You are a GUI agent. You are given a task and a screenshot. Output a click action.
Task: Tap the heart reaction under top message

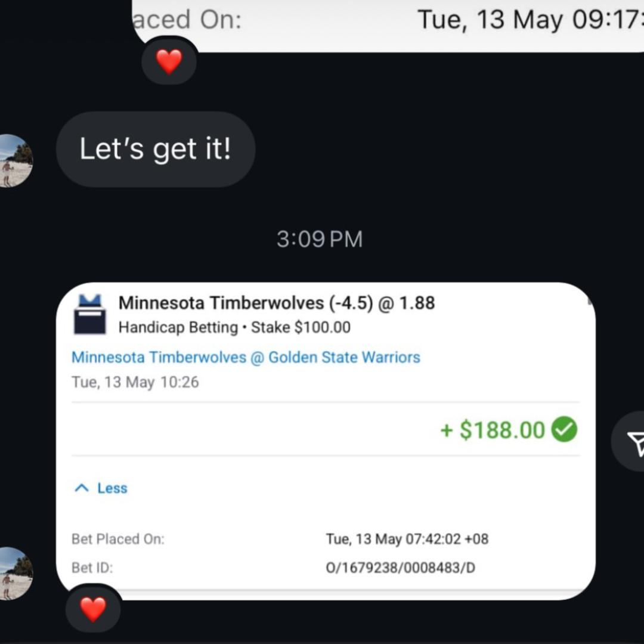[x=169, y=61]
